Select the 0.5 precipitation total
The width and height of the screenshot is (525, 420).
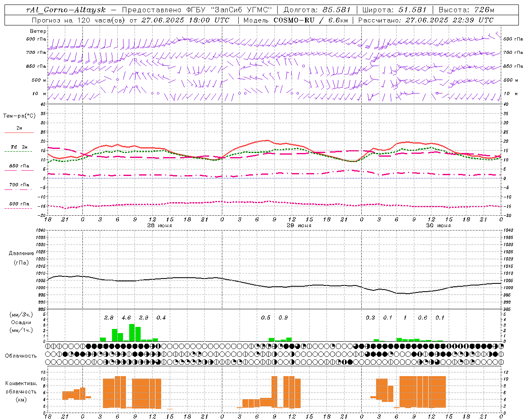point(266,318)
